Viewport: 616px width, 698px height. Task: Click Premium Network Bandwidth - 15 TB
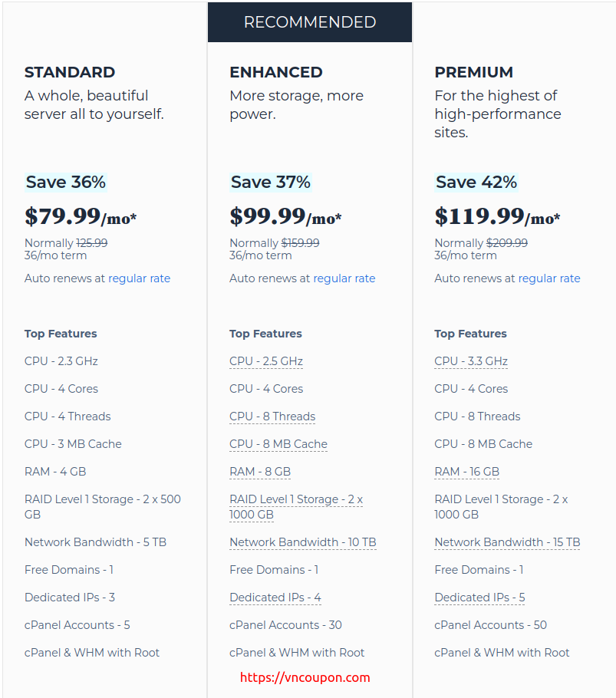tap(507, 542)
